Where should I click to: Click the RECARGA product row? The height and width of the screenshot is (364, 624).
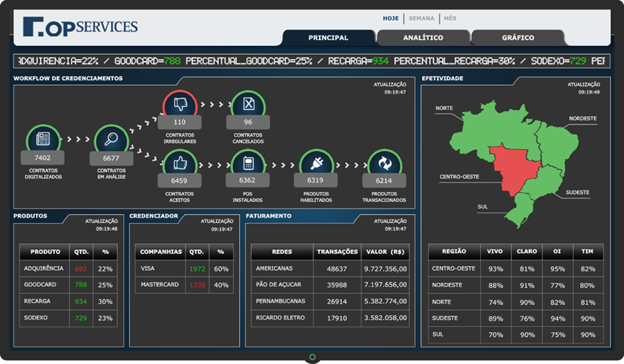[x=68, y=301]
